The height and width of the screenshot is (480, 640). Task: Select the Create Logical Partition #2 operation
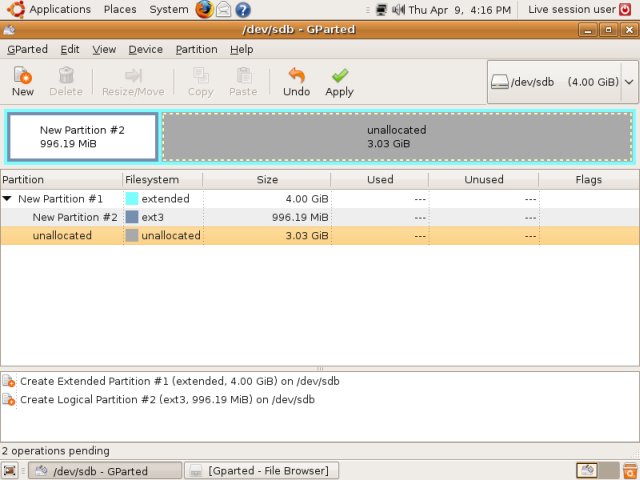(x=167, y=400)
